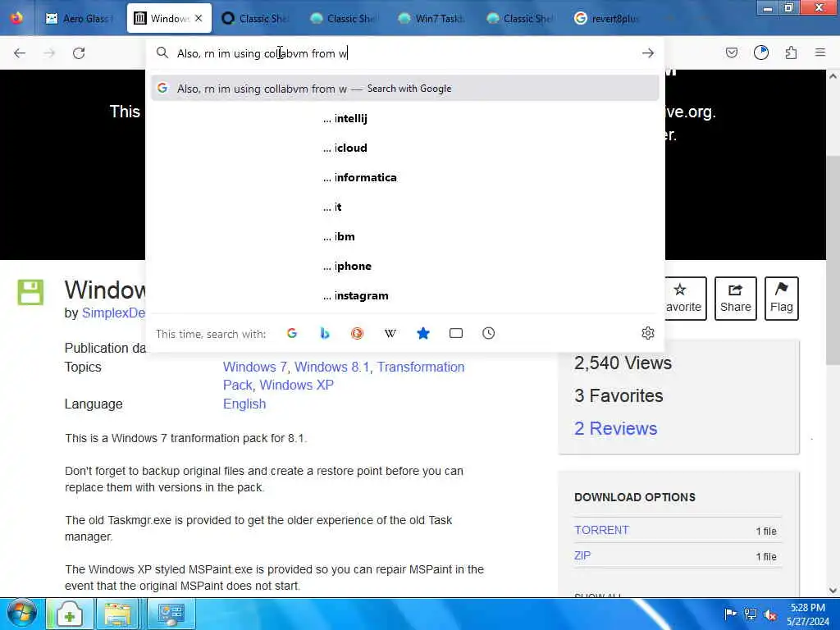Click the scrollbar down arrow
This screenshot has height=630, width=840.
click(833, 591)
